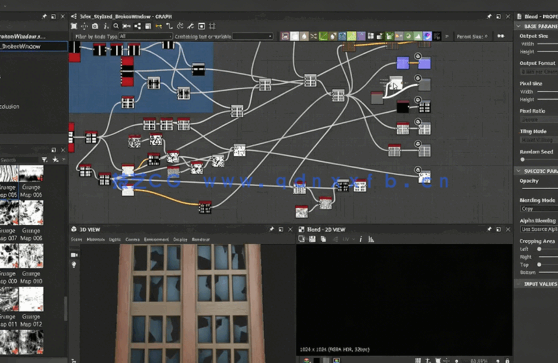Screen dimensions: 558x363
Task: Show the histogram in the 2D view toolbar
Action: pyautogui.click(x=371, y=239)
